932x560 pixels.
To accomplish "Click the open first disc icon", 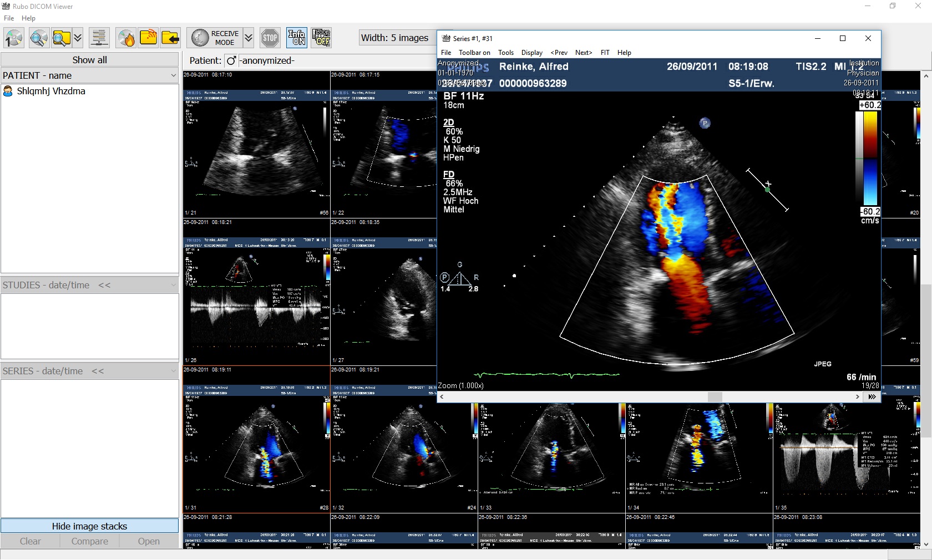I will pos(14,38).
